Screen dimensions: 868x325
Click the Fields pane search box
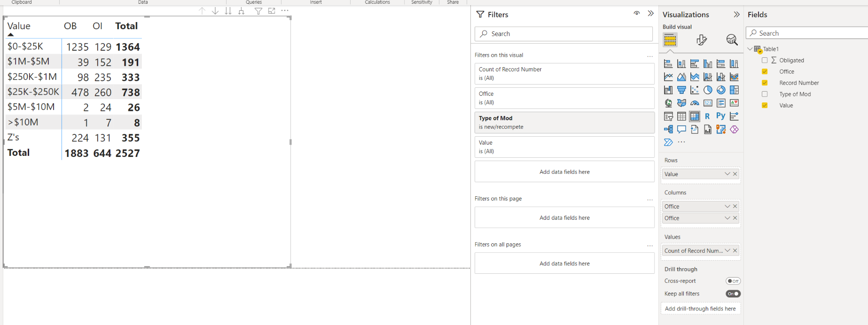(x=807, y=33)
